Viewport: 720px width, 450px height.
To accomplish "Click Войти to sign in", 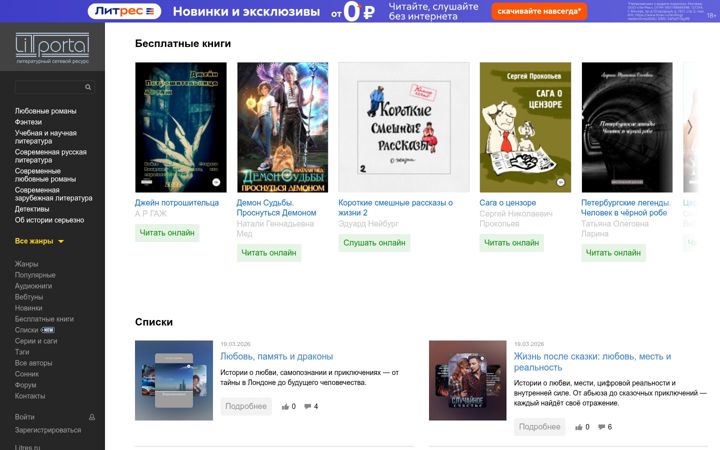I will tap(24, 417).
